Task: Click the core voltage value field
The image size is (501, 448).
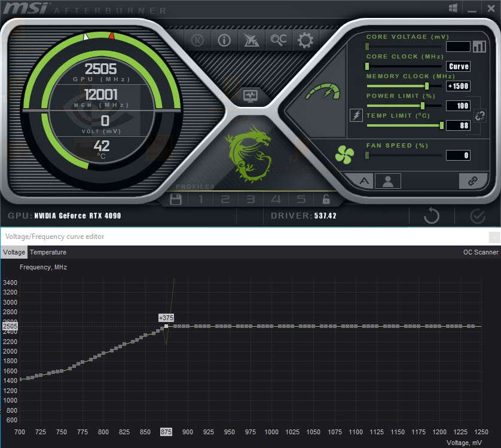Action: (x=458, y=47)
